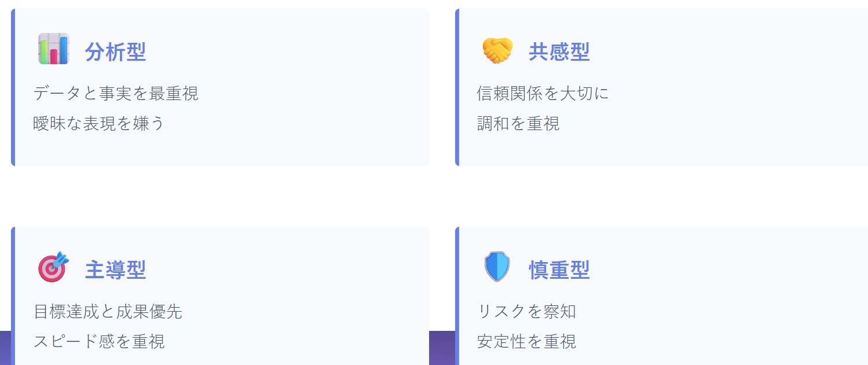Select the 分析型 heading
This screenshot has height=365, width=868.
point(115,52)
